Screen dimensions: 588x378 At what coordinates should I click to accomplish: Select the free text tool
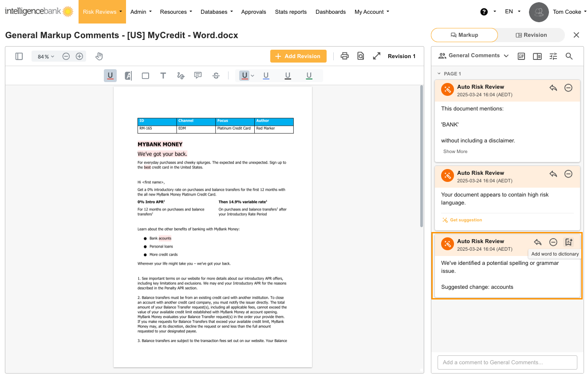[163, 76]
